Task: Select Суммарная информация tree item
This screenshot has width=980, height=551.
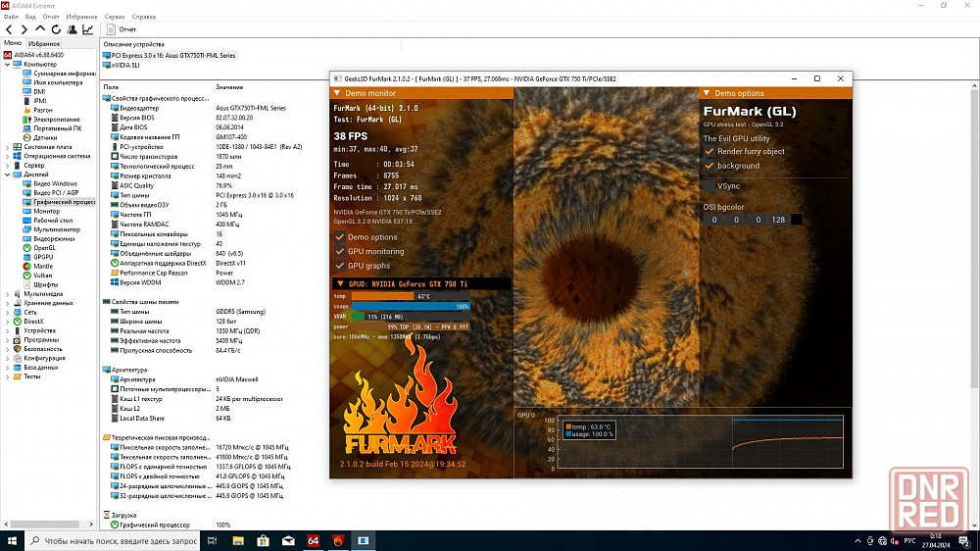Action: (60, 74)
